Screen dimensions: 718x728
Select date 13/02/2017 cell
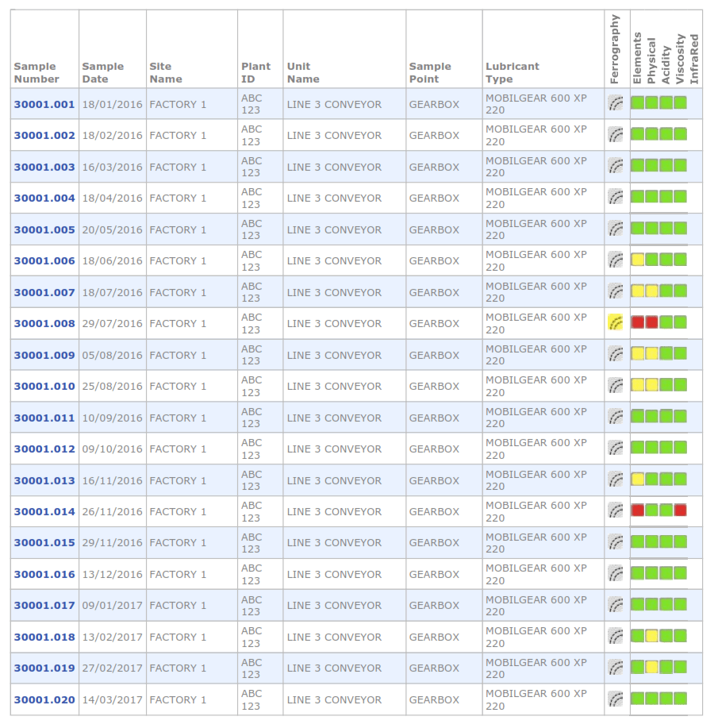point(113,637)
